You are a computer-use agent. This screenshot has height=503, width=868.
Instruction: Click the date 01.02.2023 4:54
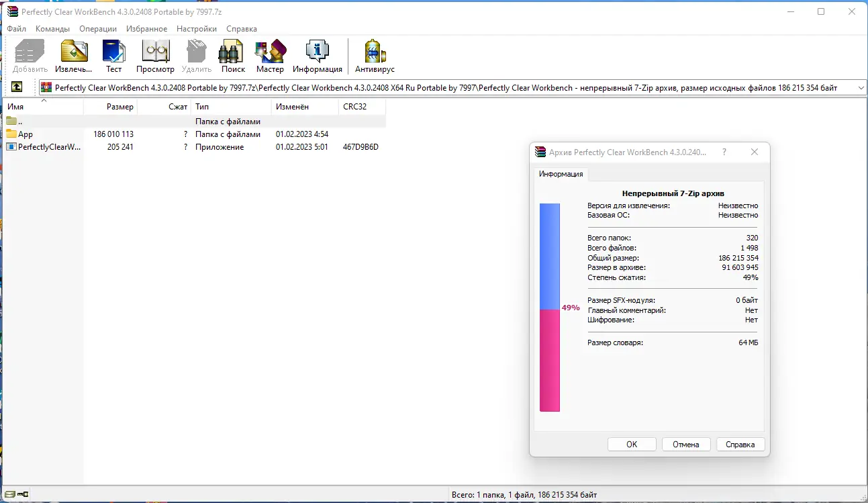click(x=302, y=134)
